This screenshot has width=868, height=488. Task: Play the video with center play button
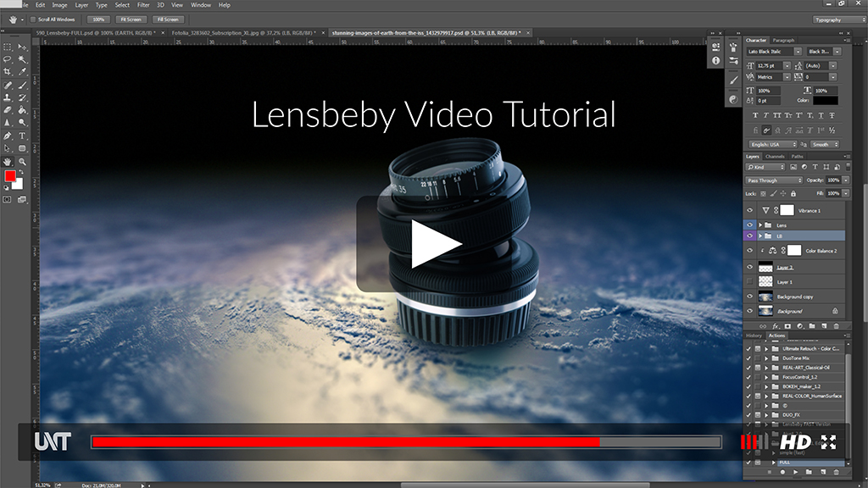click(x=436, y=244)
